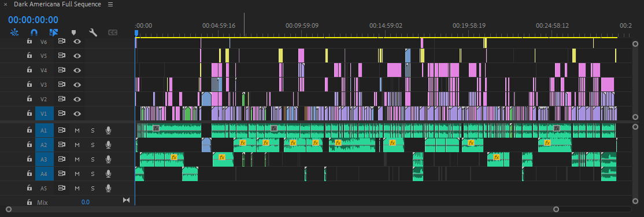Screen dimensions: 644x217
Task: Target the A4 track header button
Action: click(45, 174)
